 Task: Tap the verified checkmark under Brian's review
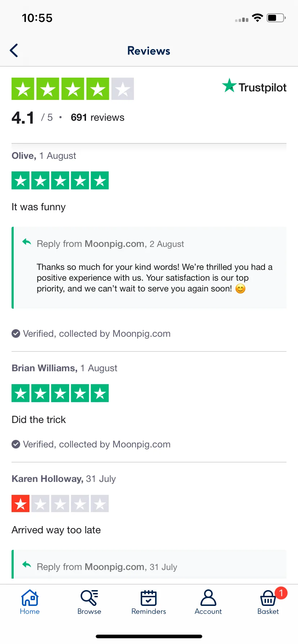click(x=16, y=444)
